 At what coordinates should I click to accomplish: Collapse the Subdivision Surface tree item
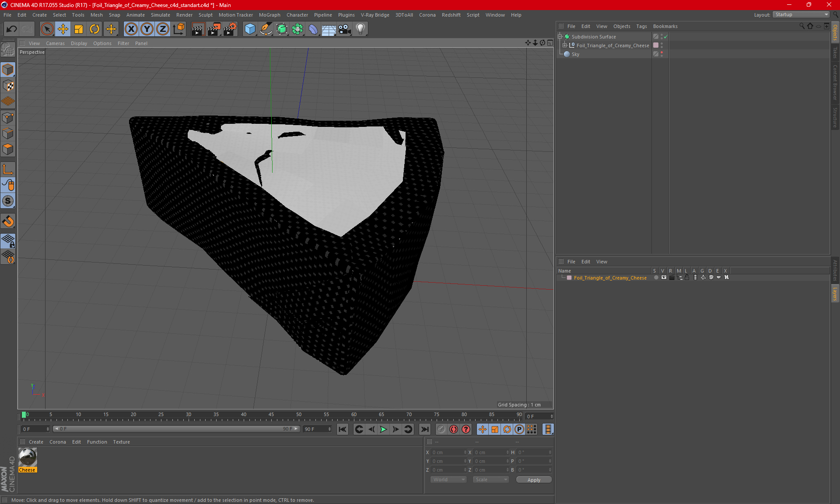[560, 37]
